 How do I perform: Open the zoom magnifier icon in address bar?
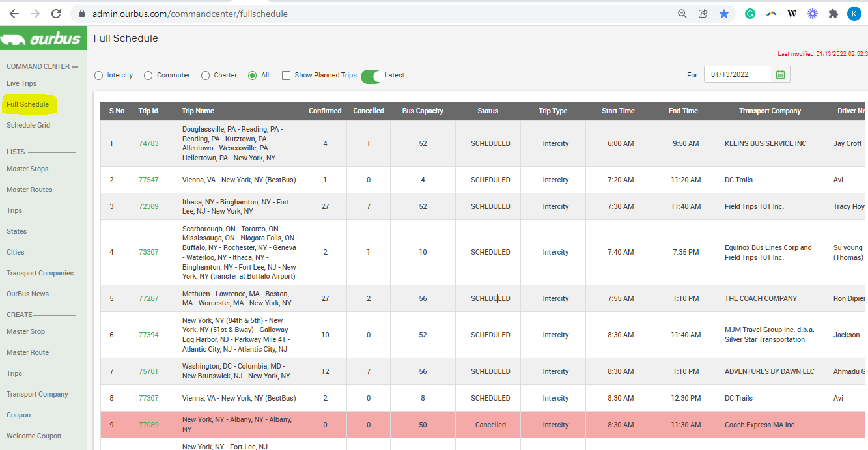point(682,14)
